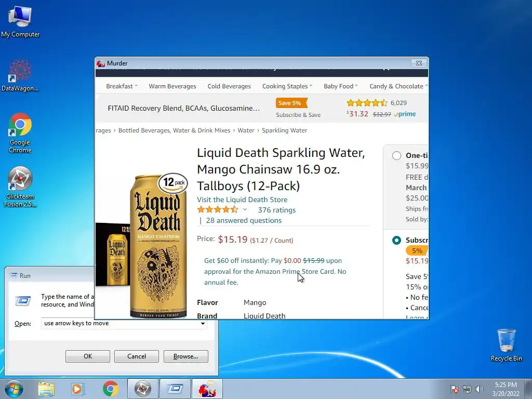This screenshot has height=399, width=532.
Task: Launch Windows Media Player from the taskbar
Action: tap(78, 389)
